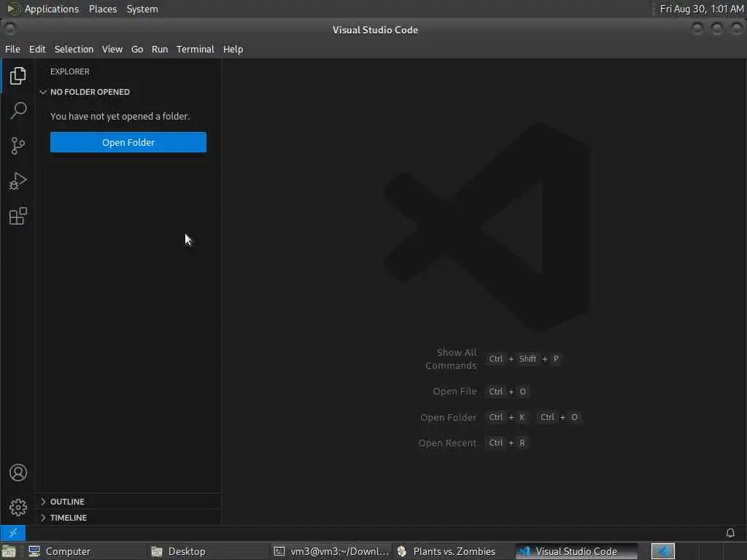Minimize the Visual Studio Code window
Screen dimensions: 747x560
pos(697,29)
